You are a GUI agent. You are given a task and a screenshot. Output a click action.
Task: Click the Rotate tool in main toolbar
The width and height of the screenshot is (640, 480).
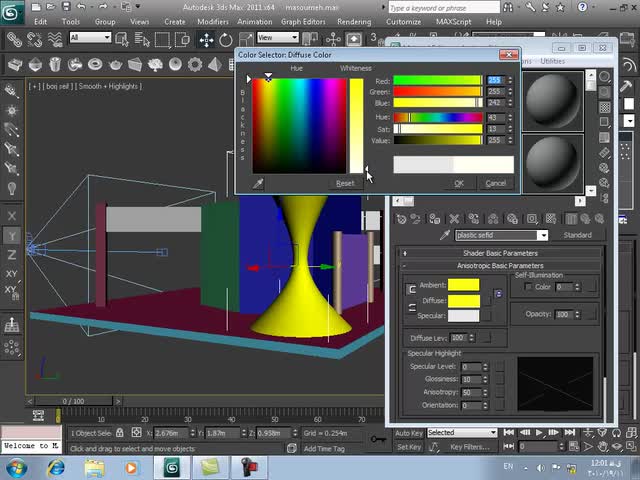pyautogui.click(x=225, y=39)
